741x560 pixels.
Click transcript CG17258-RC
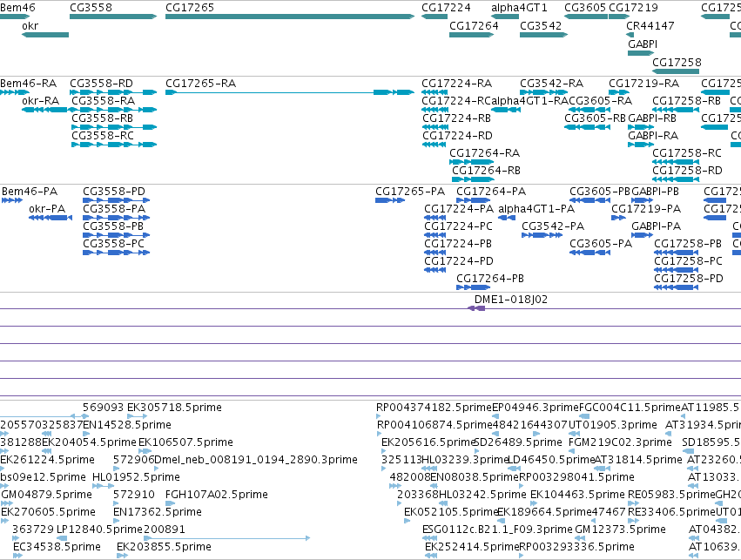coord(687,153)
